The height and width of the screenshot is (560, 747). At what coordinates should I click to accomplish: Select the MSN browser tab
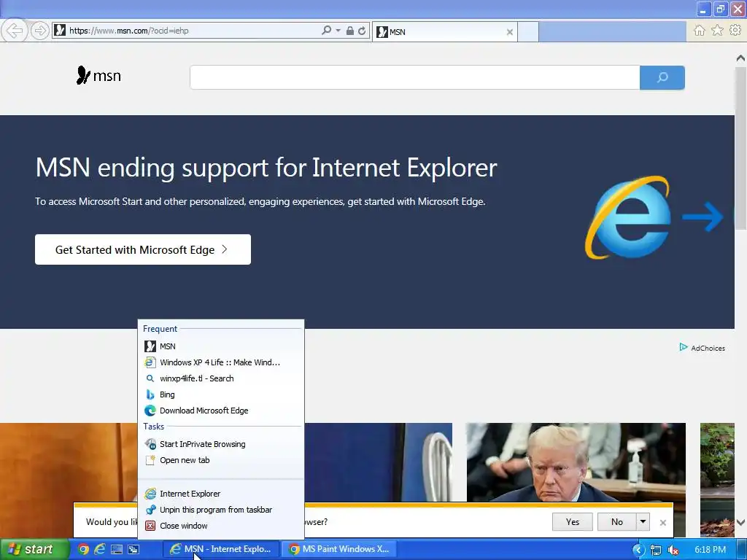click(x=444, y=32)
